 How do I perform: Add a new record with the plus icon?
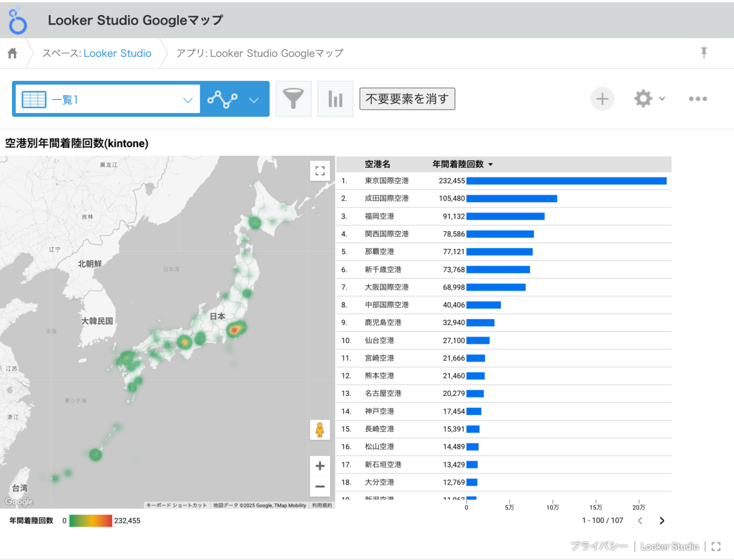[602, 99]
